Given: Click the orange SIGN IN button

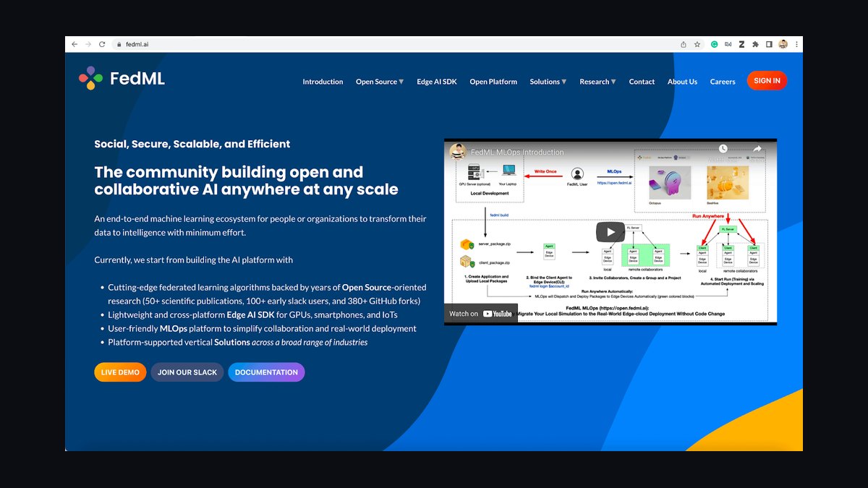Looking at the screenshot, I should [x=767, y=81].
